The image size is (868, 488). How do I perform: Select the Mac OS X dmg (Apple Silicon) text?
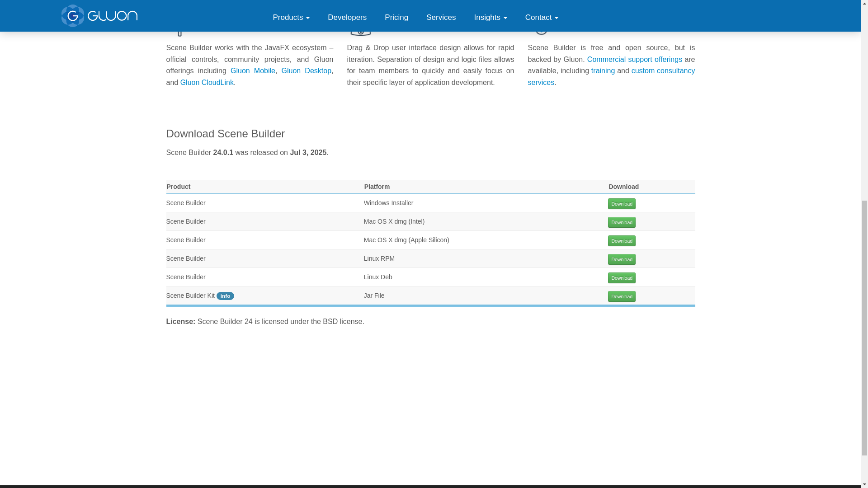coord(406,240)
